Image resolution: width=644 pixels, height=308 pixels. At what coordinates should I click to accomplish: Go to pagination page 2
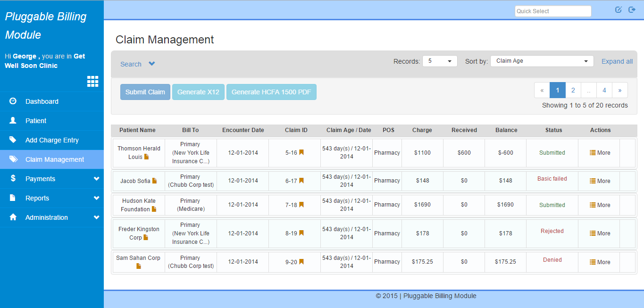tap(573, 90)
